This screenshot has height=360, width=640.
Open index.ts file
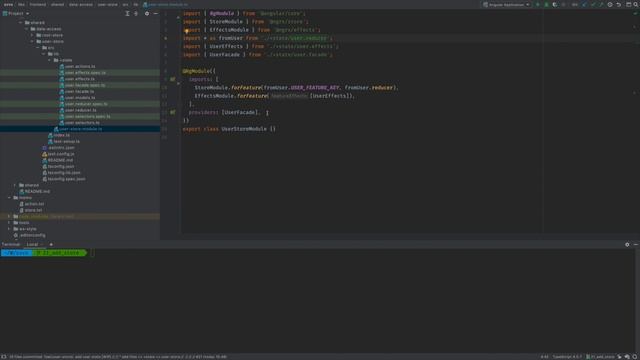pos(59,135)
